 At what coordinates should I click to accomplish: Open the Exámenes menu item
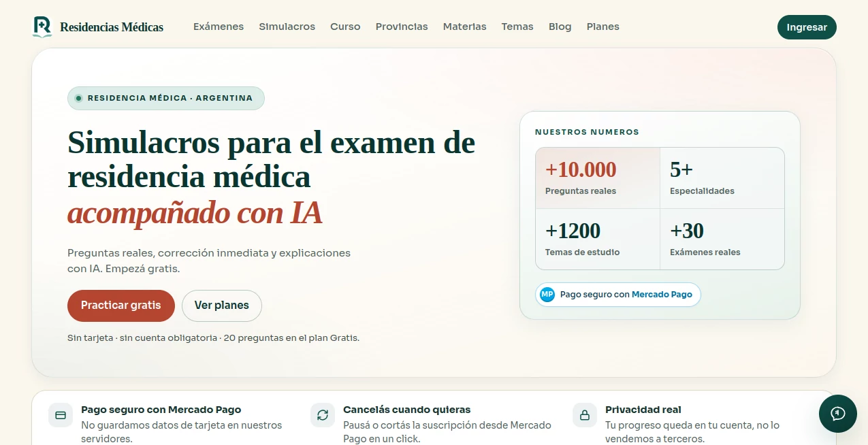(x=219, y=27)
